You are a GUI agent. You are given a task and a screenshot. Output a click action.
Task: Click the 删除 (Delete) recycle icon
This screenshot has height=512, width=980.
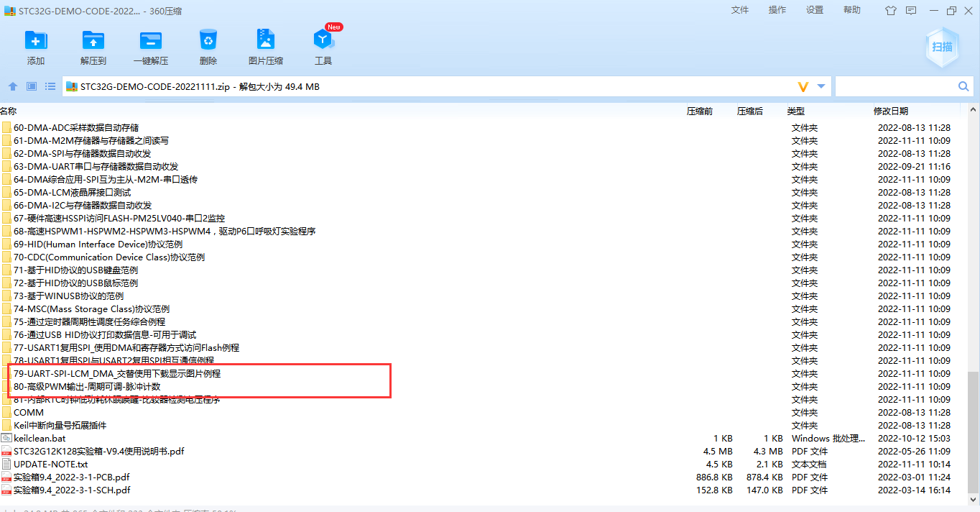tap(208, 40)
